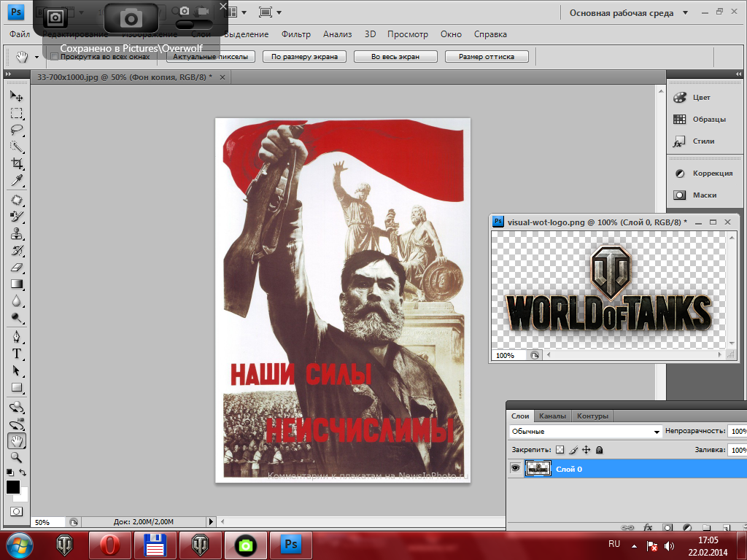Select the Horizontal Type tool
Viewport: 747px width, 560px height.
17,354
